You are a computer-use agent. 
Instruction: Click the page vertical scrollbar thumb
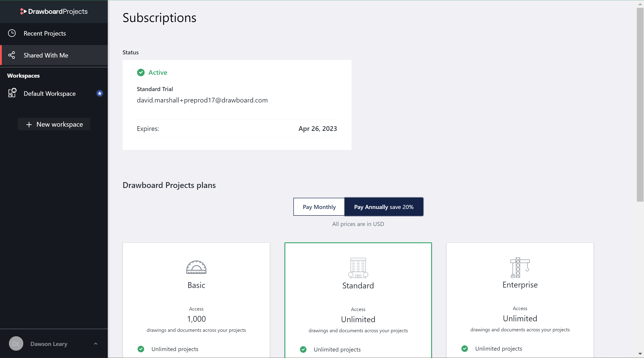(x=640, y=104)
